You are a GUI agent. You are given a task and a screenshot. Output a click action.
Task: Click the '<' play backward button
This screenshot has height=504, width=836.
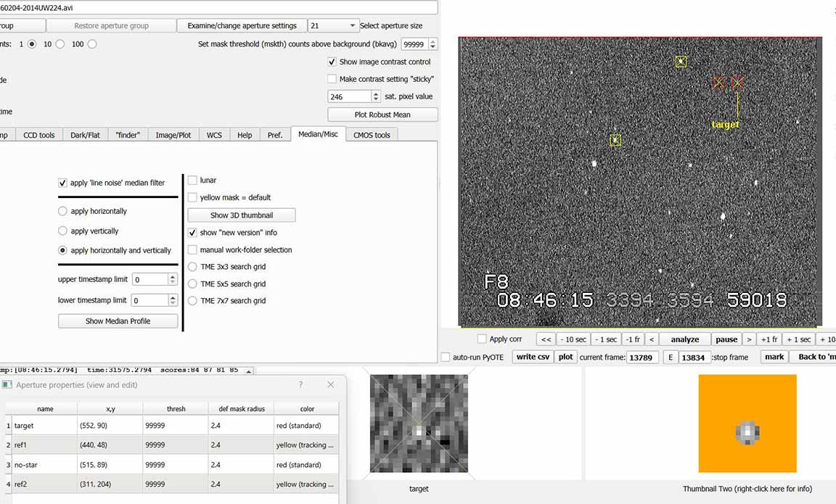pos(652,339)
